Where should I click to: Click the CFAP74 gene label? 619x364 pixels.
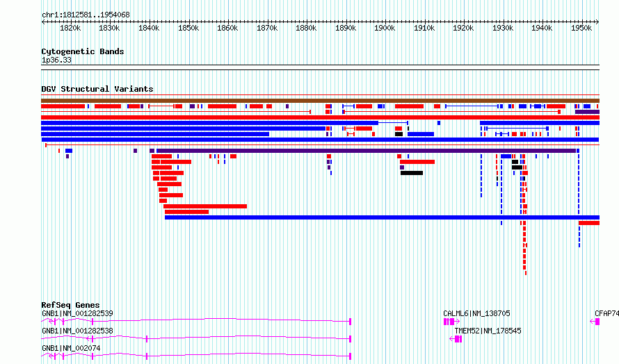(x=606, y=313)
